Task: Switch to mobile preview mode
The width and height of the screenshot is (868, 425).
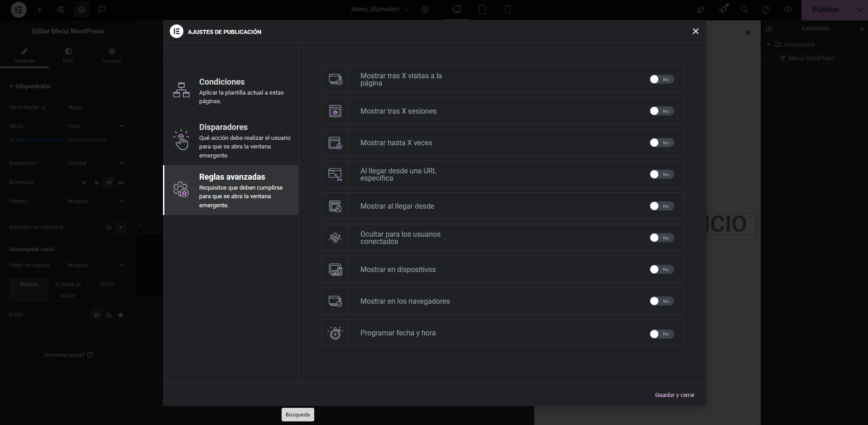Action: tap(508, 10)
